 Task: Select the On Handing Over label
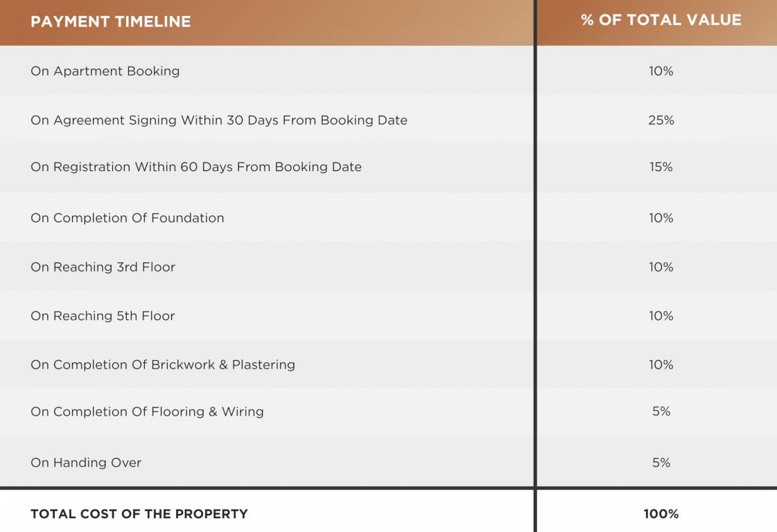[86, 463]
